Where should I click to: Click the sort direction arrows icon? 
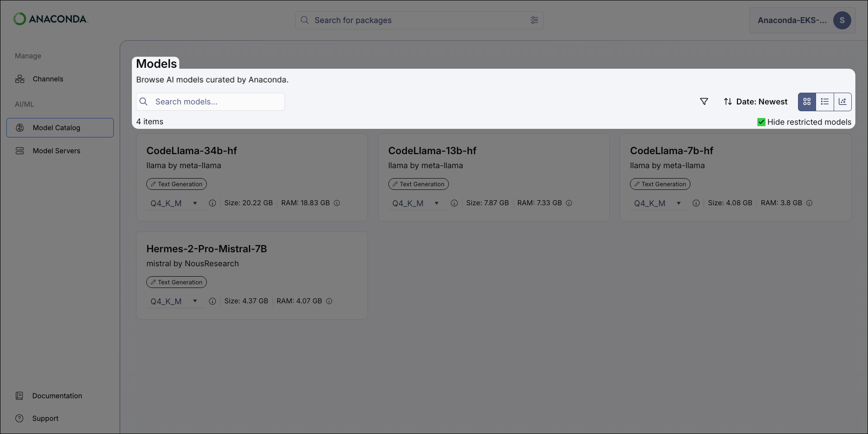pos(728,101)
